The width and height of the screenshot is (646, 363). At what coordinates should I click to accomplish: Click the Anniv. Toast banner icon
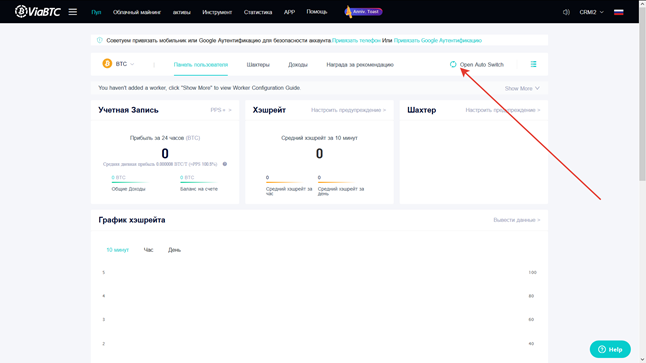pyautogui.click(x=363, y=12)
